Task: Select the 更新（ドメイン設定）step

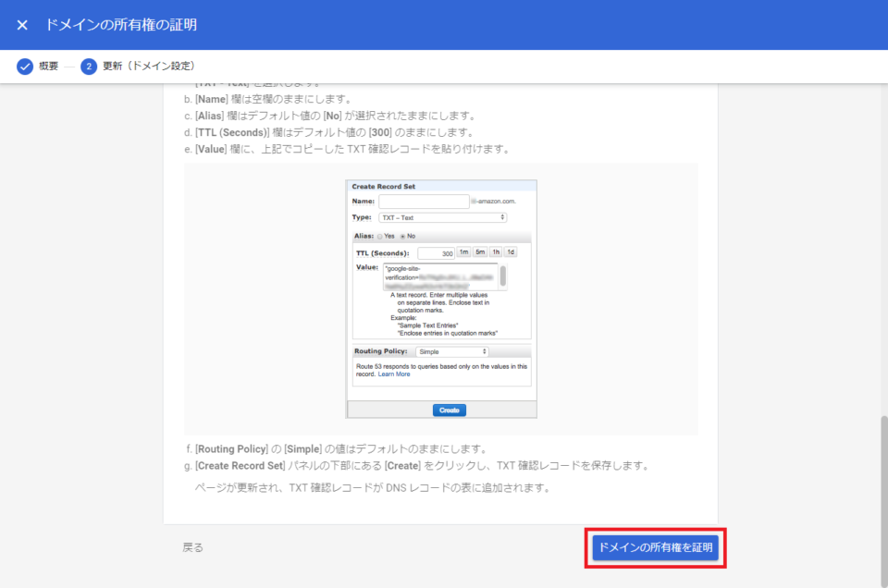Action: (x=153, y=66)
